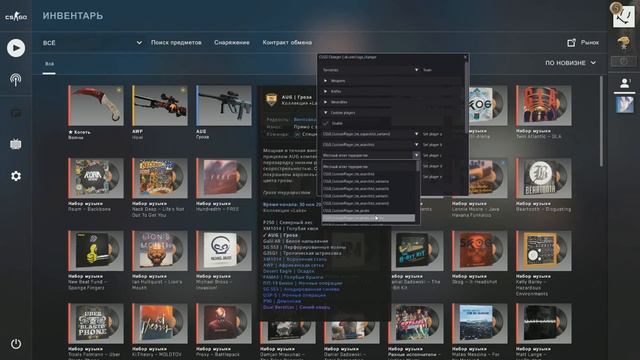Open the Рынок market link
This screenshot has width=640, height=360.
pyautogui.click(x=590, y=42)
